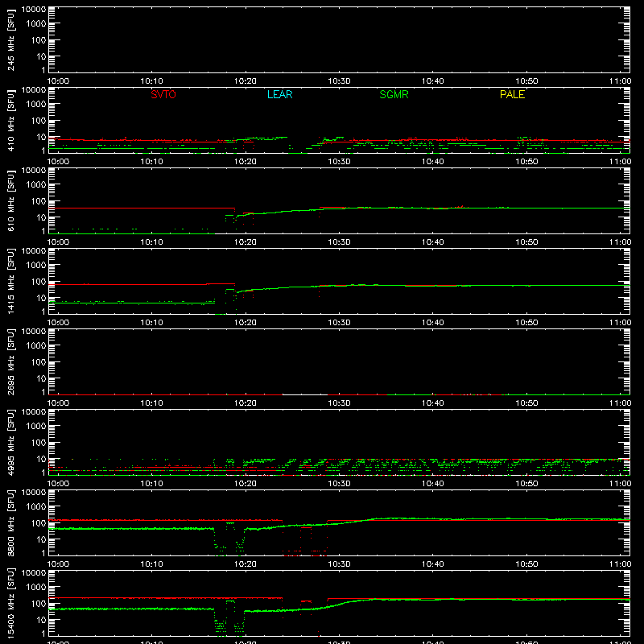This screenshot has width=644, height=644.
Task: Select the 8800 MHz [SFU] axis label
Action: (x=10, y=522)
